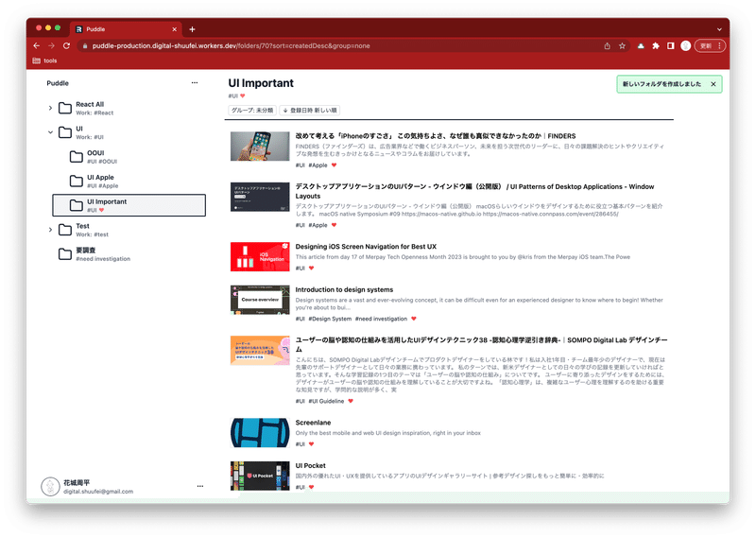Click the Screenlane blue thumbnail
This screenshot has width=756, height=538.
point(260,433)
